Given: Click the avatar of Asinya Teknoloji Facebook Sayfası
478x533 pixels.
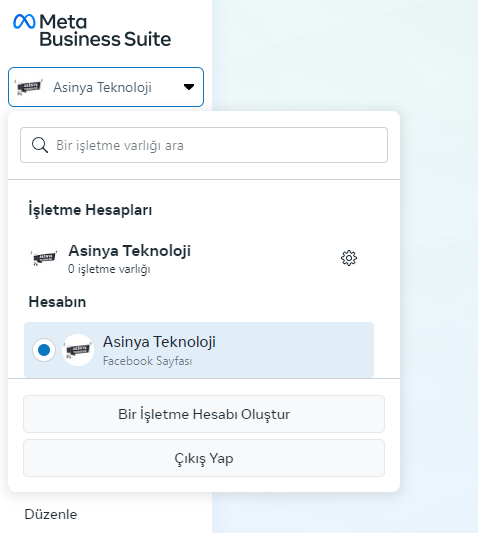Looking at the screenshot, I should (78, 350).
